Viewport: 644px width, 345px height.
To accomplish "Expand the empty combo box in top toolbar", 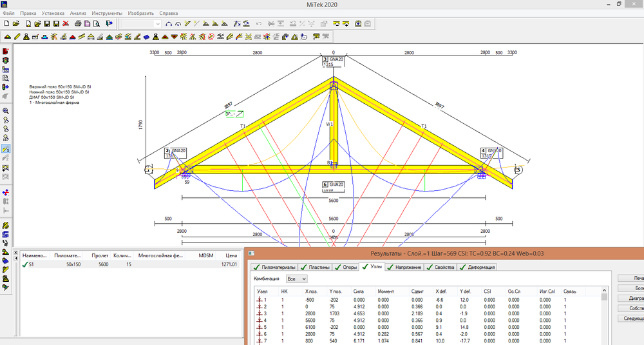I will click(x=158, y=24).
